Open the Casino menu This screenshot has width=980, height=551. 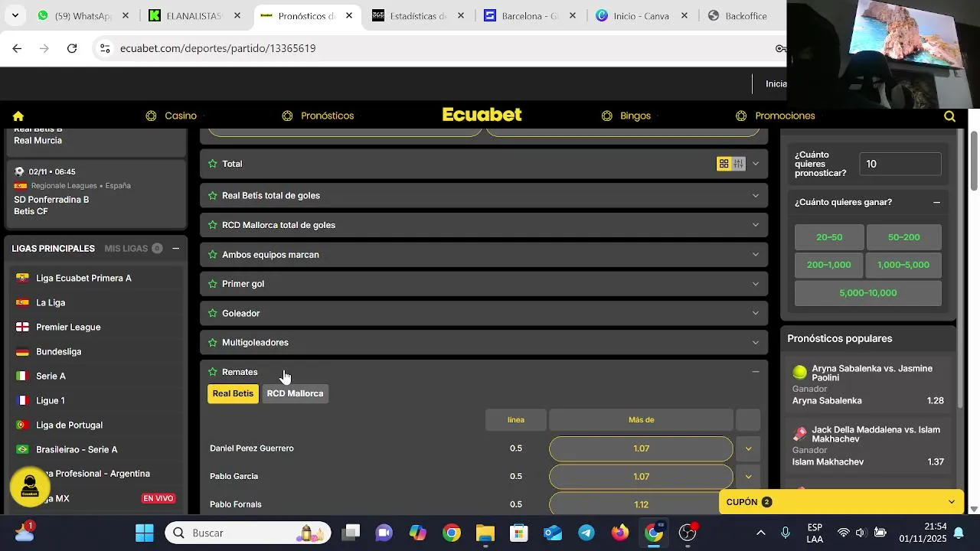click(171, 116)
